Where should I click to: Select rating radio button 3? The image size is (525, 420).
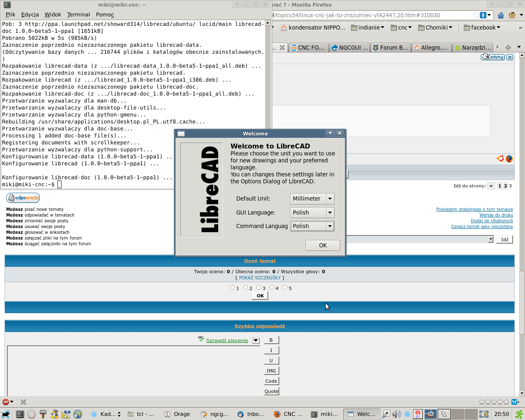(258, 288)
